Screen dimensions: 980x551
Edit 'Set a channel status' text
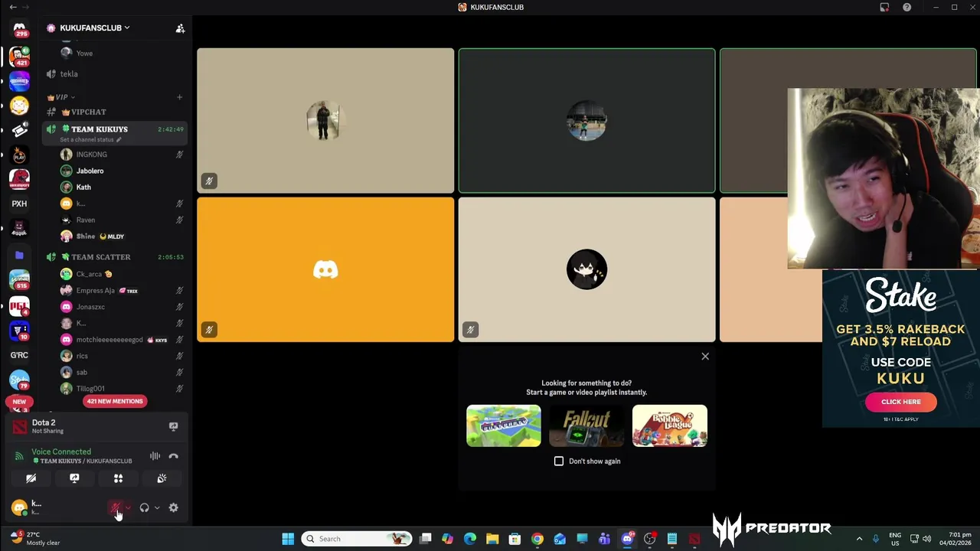pyautogui.click(x=90, y=140)
